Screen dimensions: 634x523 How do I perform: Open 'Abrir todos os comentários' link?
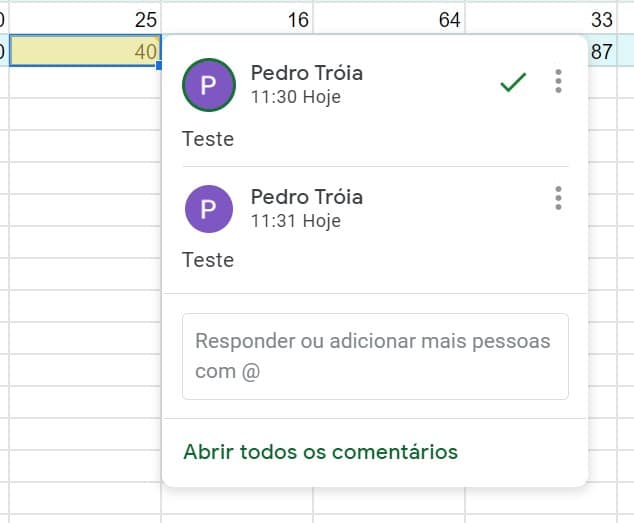[320, 452]
